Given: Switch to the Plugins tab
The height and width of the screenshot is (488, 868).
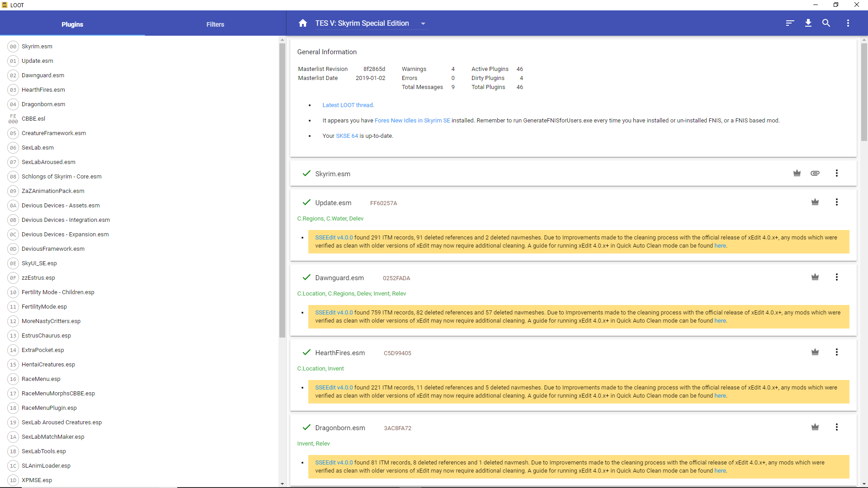Looking at the screenshot, I should pyautogui.click(x=72, y=24).
